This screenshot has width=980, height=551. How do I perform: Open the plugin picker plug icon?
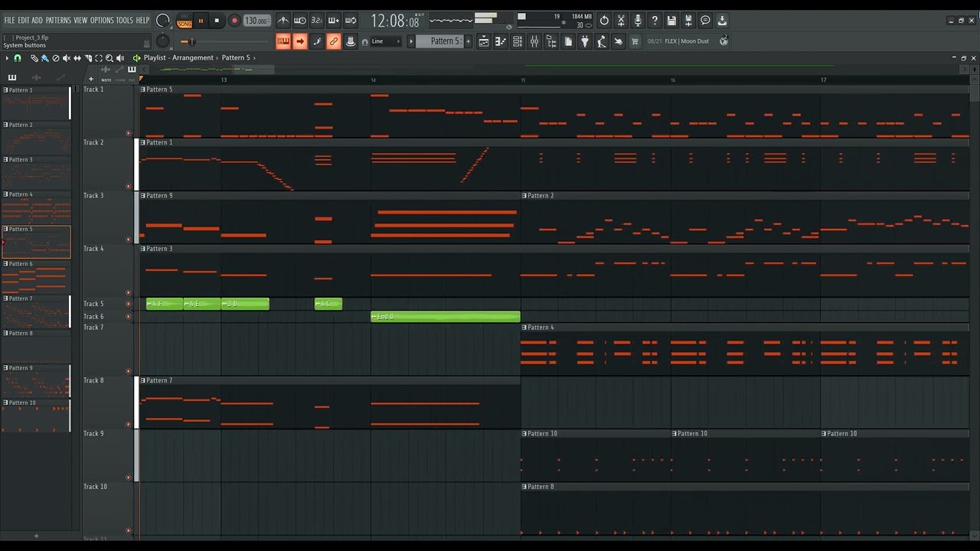click(585, 41)
